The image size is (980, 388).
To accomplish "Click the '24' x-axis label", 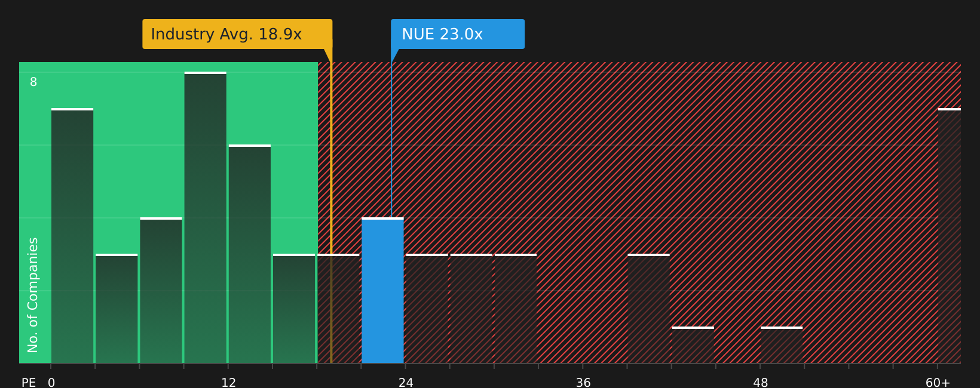I will point(406,383).
